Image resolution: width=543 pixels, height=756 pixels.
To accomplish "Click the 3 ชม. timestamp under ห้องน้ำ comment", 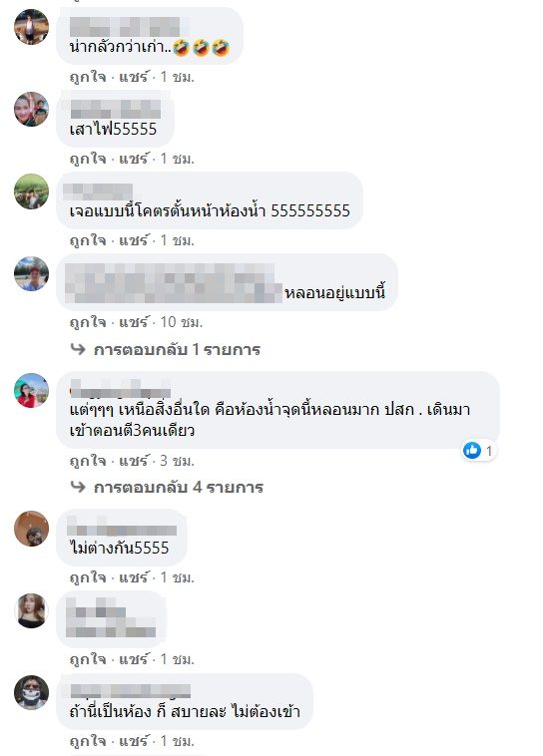I will tap(177, 461).
